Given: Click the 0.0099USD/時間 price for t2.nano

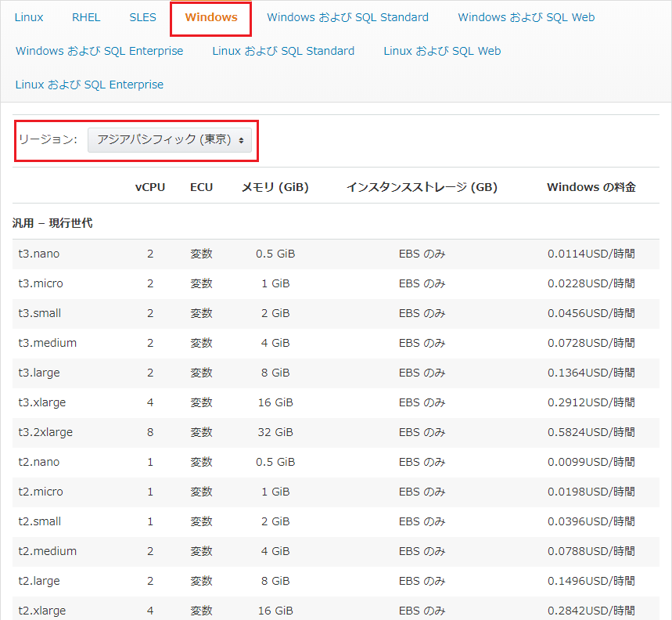Looking at the screenshot, I should tap(591, 462).
